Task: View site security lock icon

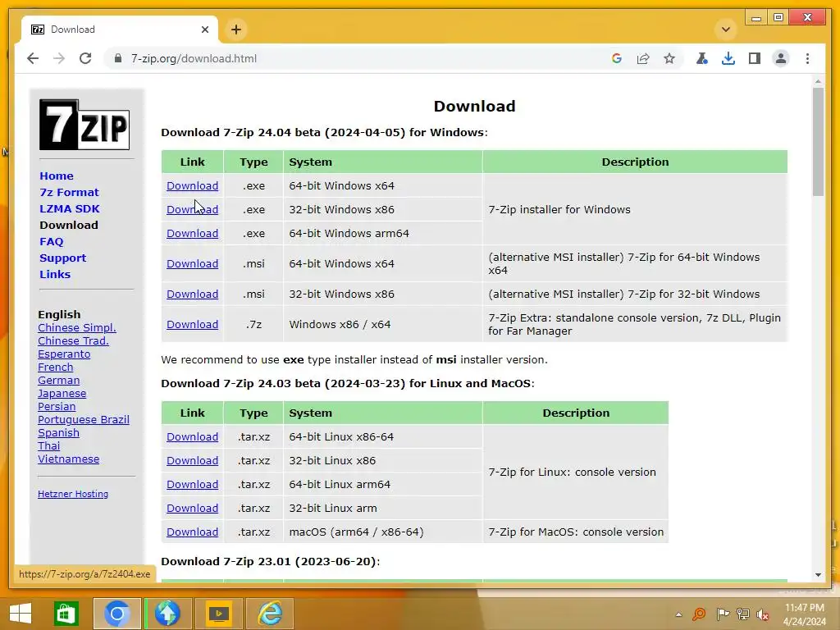Action: [118, 58]
